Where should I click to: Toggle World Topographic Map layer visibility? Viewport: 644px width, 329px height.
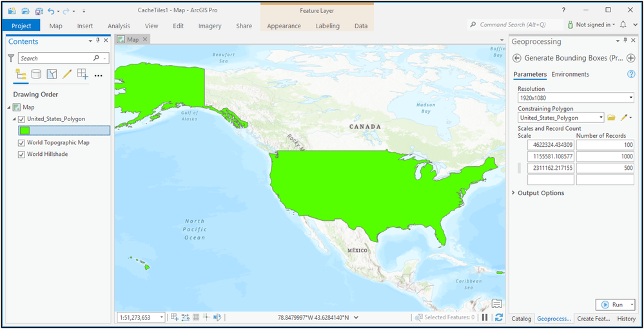(22, 143)
